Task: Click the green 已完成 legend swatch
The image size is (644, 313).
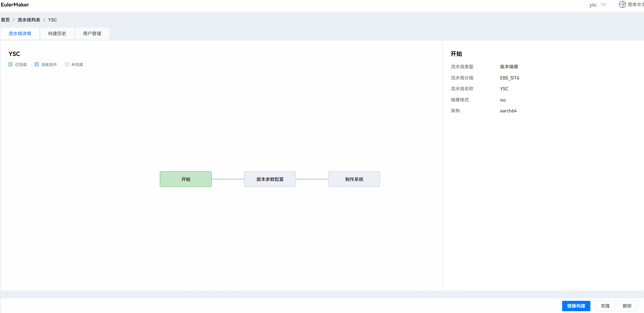Action: pos(11,64)
